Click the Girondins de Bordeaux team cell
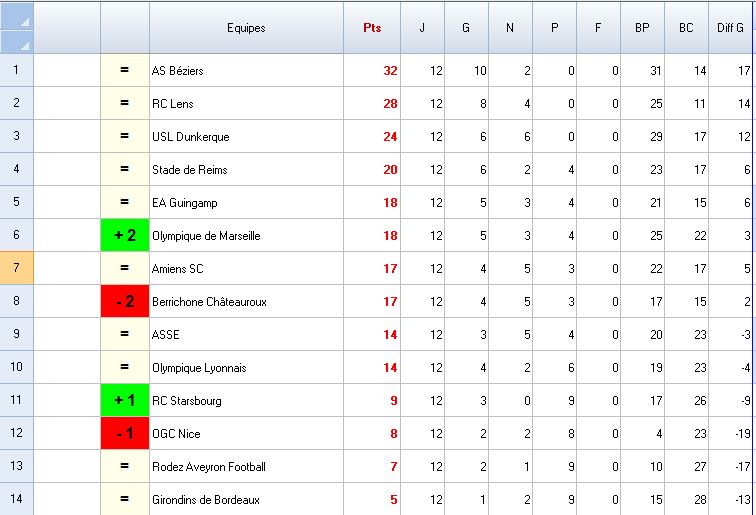This screenshot has height=515, width=756. [x=245, y=500]
